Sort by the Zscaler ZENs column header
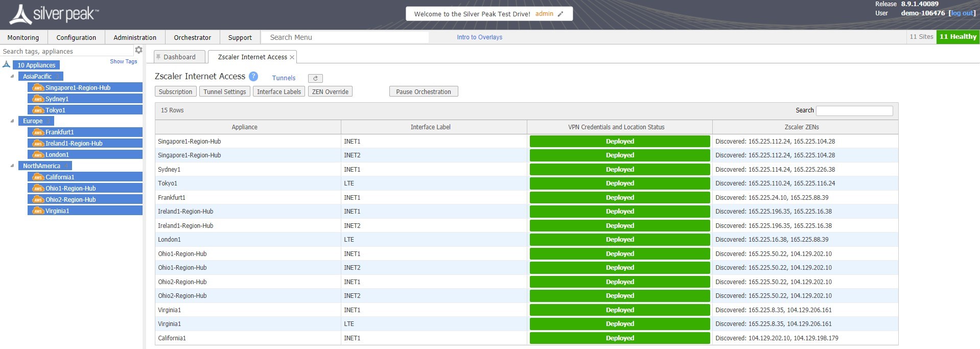 (x=805, y=127)
